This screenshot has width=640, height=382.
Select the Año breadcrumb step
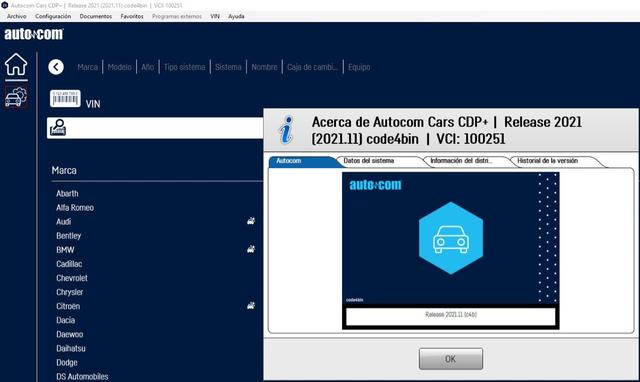[x=148, y=67]
